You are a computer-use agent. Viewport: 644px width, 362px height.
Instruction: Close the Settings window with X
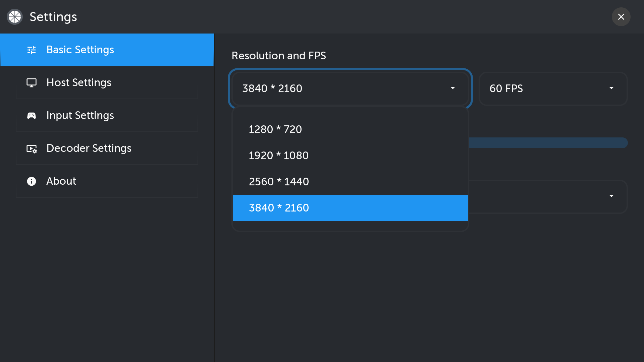click(x=621, y=17)
